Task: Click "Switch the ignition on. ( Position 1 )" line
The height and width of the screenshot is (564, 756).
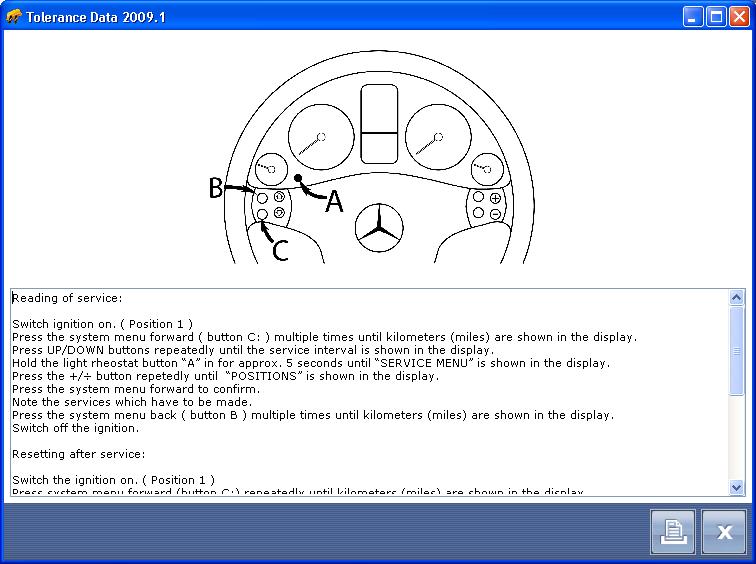Action: [113, 480]
